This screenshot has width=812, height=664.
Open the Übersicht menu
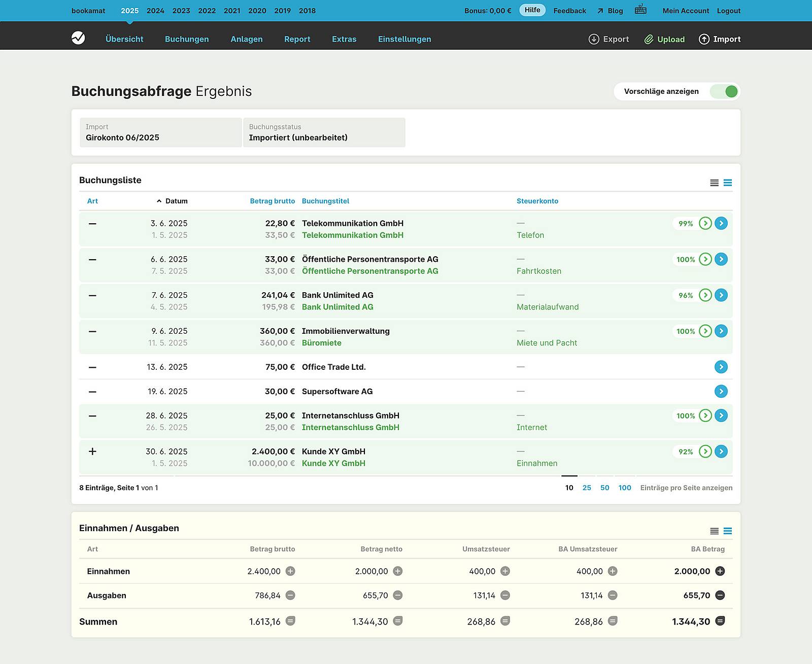click(x=124, y=39)
